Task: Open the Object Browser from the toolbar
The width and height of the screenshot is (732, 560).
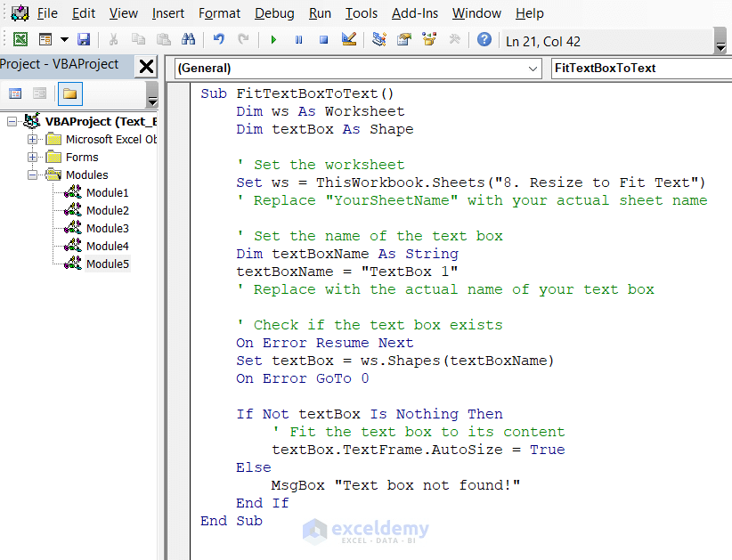Action: pos(428,39)
